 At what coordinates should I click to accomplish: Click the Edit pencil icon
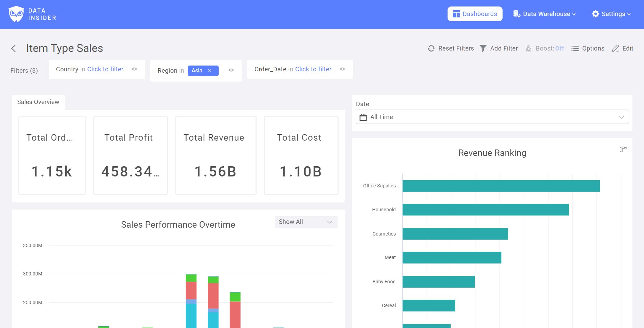coord(615,48)
